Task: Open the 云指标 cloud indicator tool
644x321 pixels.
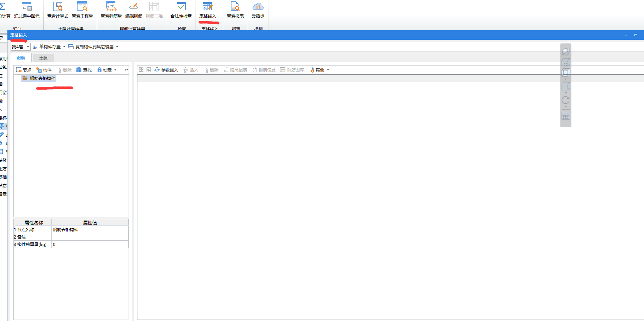Action: 258,11
